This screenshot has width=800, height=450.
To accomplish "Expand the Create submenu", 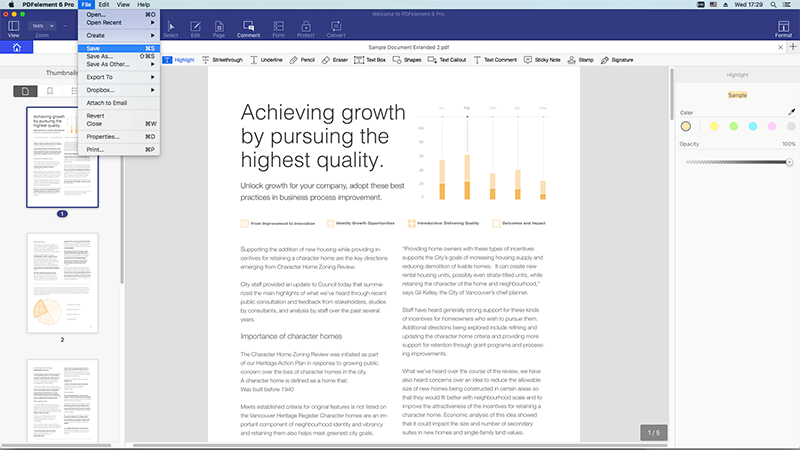I will [119, 36].
